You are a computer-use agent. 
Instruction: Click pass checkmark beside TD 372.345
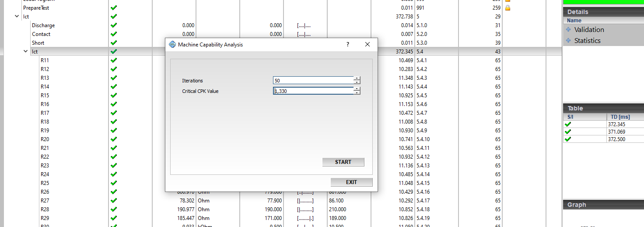(x=568, y=124)
